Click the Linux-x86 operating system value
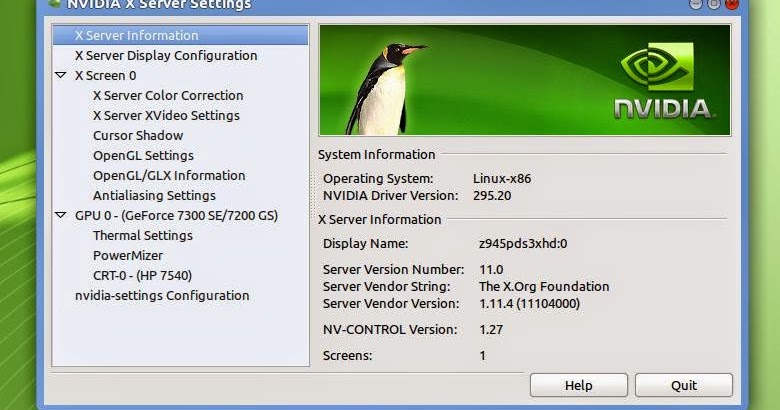 (502, 179)
